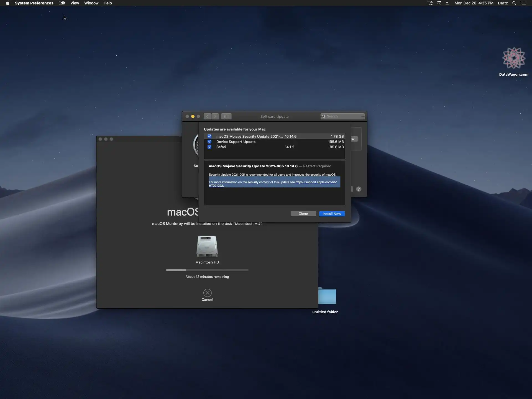This screenshot has width=532, height=399.
Task: Click the Close button in dialog
Action: [x=303, y=214]
